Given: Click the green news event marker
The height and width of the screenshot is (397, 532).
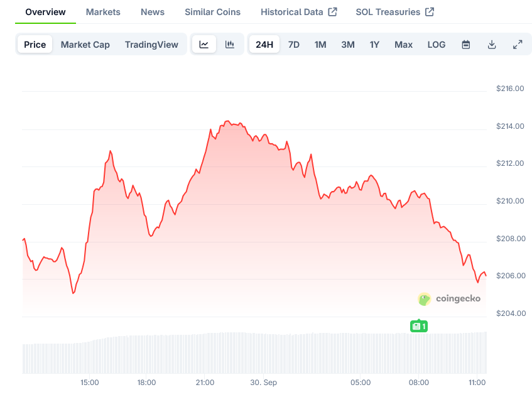Looking at the screenshot, I should (419, 326).
